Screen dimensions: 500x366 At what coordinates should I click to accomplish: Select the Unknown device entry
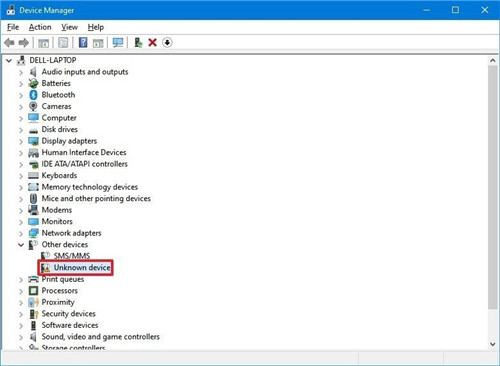(82, 268)
